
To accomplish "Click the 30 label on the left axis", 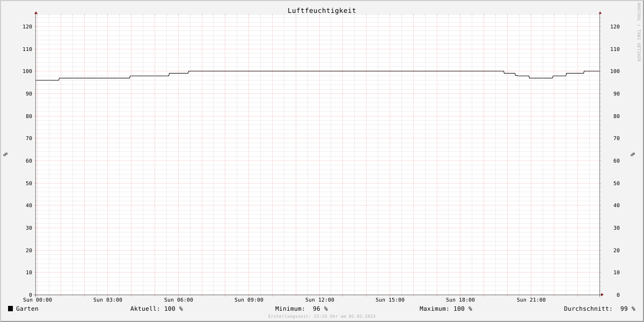I will [x=29, y=228].
